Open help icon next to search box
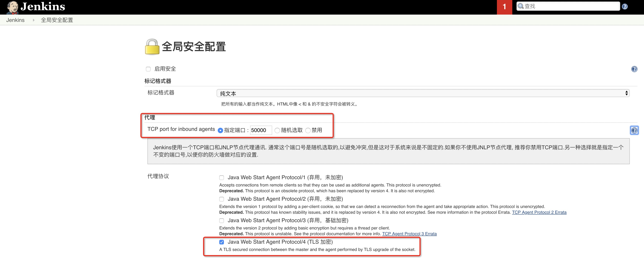Screen dimensions: 644x259 click(x=624, y=7)
